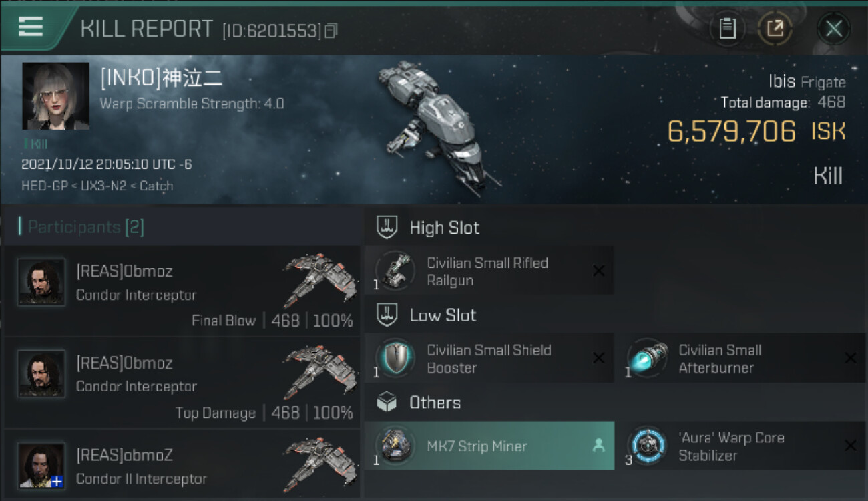
Task: Select the MK7 Strip Miner row
Action: point(489,446)
